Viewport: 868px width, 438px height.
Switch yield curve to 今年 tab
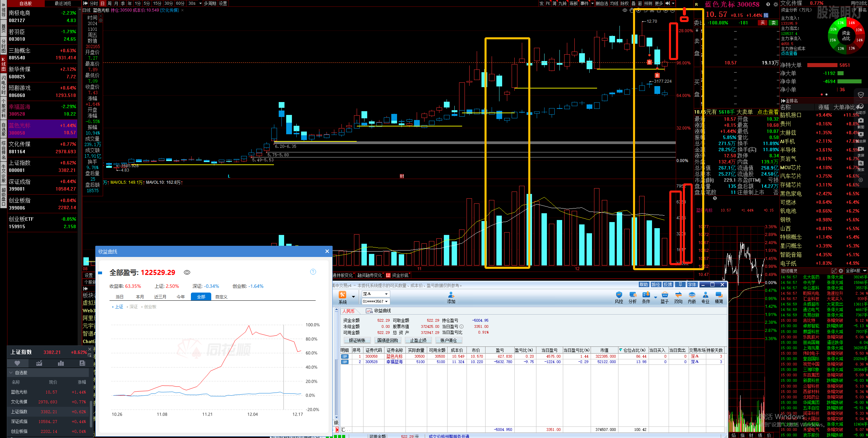tap(181, 297)
